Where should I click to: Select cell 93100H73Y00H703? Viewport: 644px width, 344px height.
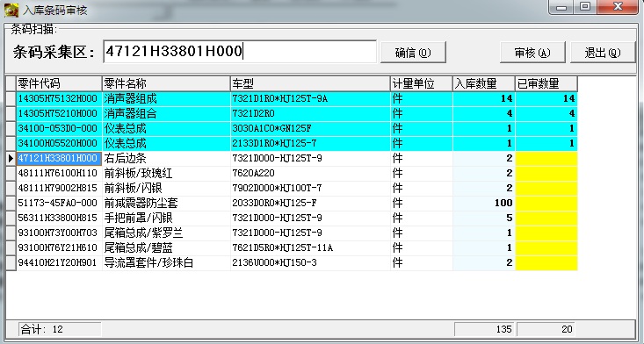pyautogui.click(x=59, y=233)
